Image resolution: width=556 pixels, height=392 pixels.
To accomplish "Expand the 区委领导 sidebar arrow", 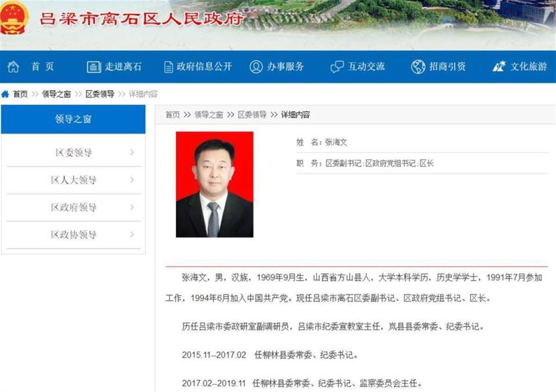I will (132, 152).
